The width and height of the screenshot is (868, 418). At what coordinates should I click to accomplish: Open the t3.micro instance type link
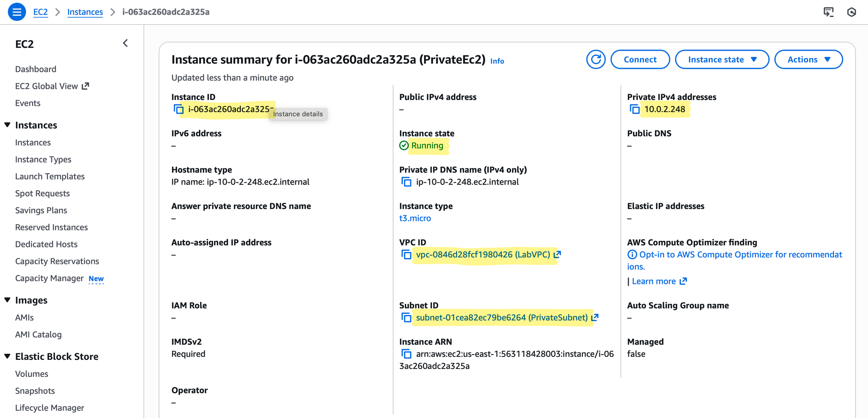[415, 218]
